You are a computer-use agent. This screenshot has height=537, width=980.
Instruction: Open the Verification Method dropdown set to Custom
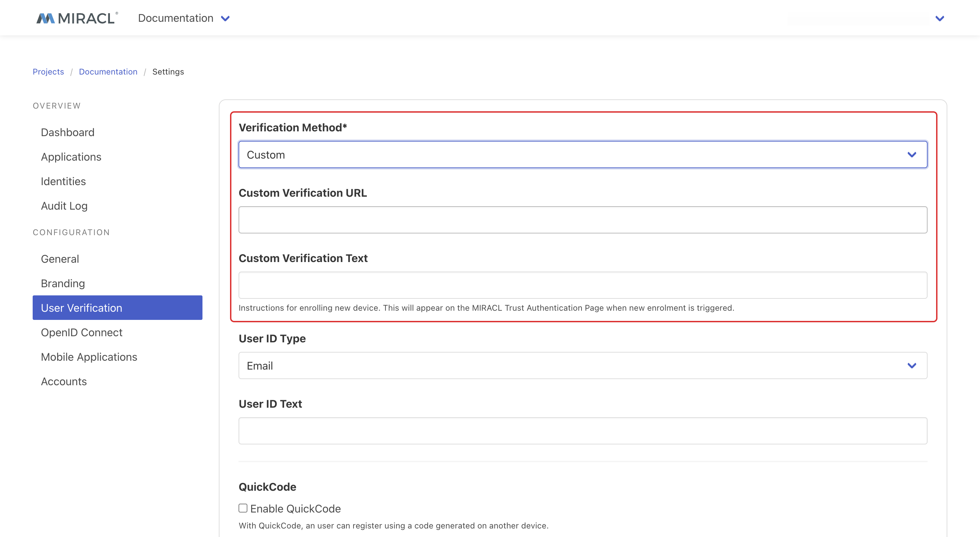click(583, 154)
